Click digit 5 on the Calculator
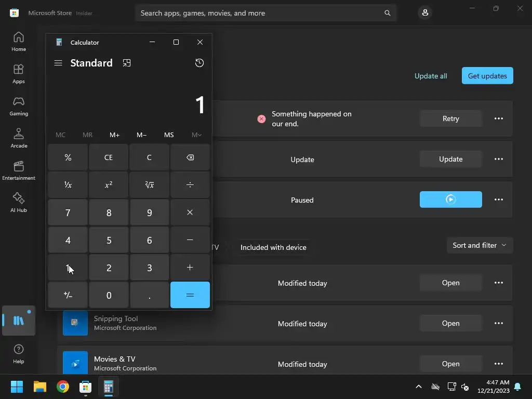This screenshot has height=399, width=532. click(x=109, y=240)
